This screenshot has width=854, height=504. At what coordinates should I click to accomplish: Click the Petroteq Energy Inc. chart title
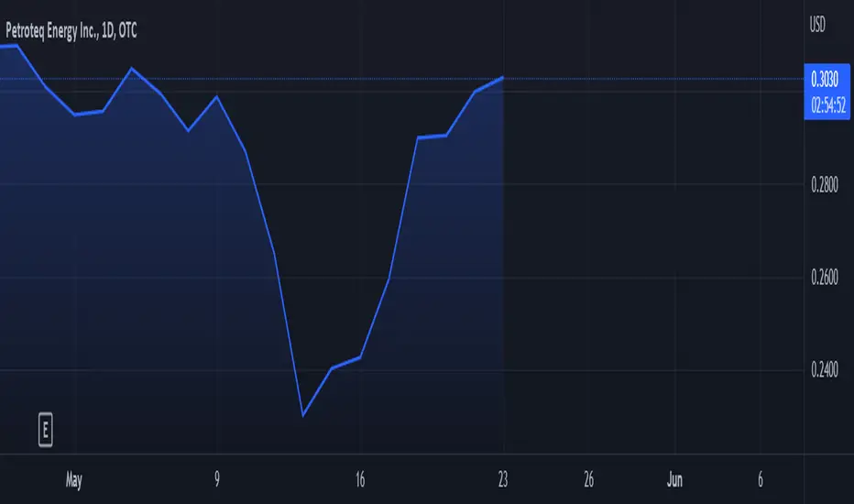point(71,30)
